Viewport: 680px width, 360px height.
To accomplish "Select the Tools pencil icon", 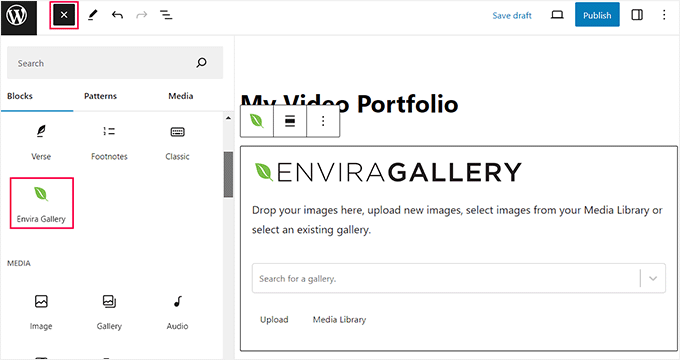I will pos(92,15).
